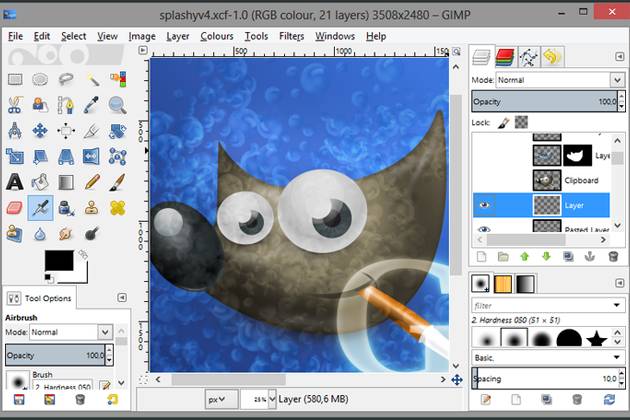Create a new layer group folder
The height and width of the screenshot is (420, 630).
[503, 256]
